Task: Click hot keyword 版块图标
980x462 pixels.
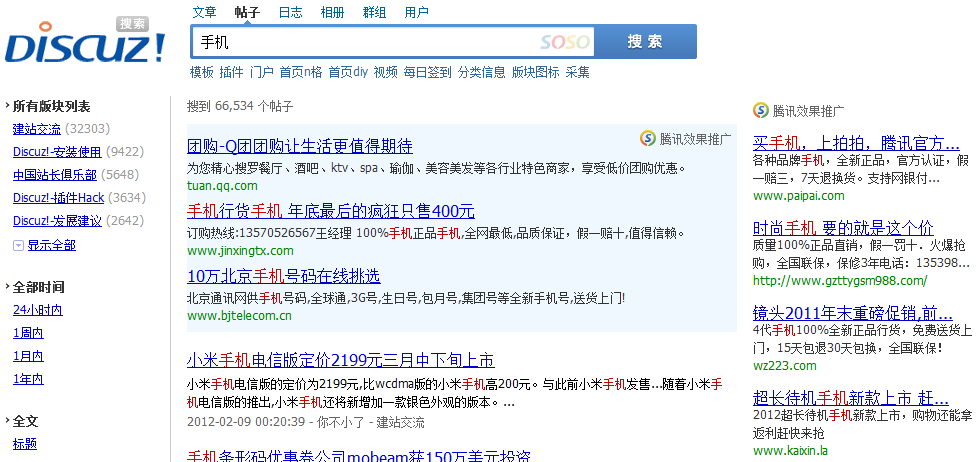Action: [x=535, y=73]
